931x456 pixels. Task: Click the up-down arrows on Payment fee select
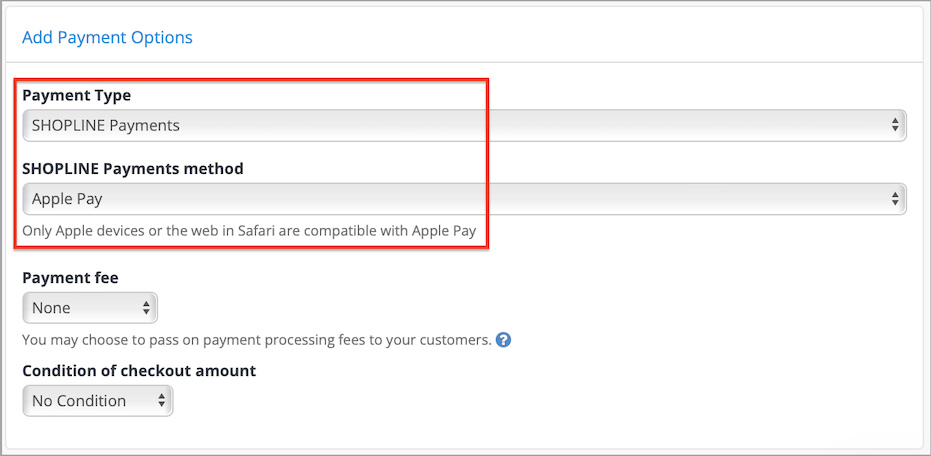[146, 308]
